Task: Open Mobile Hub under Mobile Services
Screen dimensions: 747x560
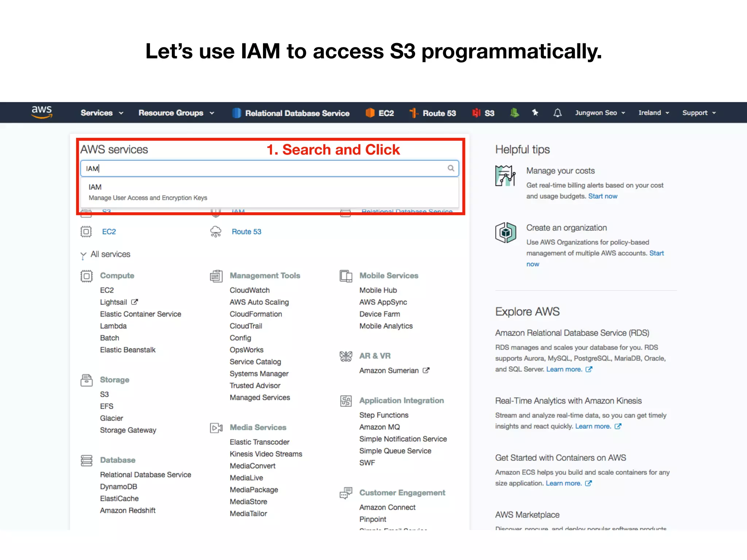Action: (378, 290)
